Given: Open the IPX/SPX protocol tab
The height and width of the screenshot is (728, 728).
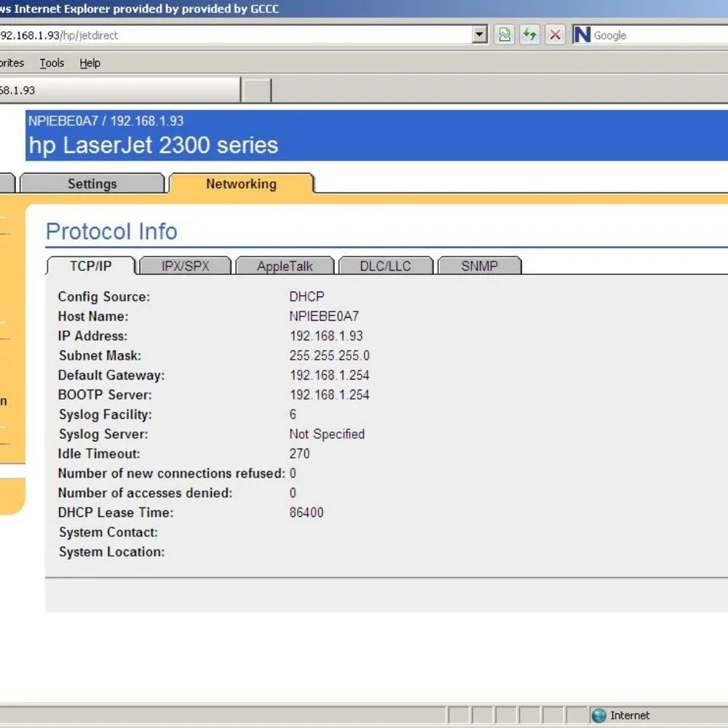Looking at the screenshot, I should click(185, 266).
